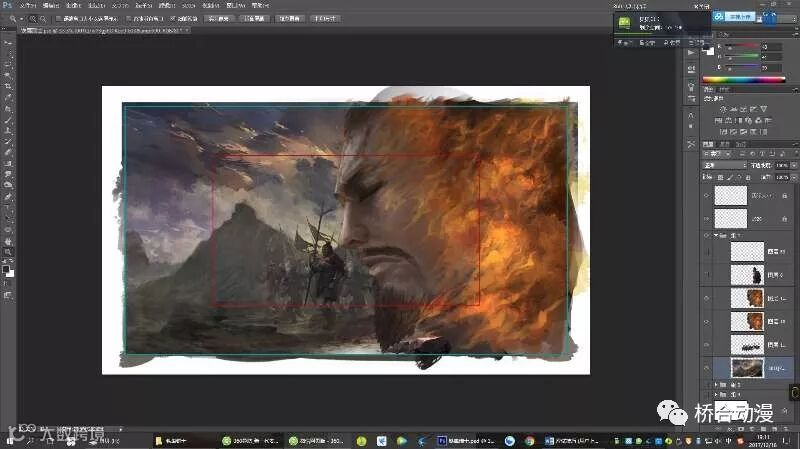Filter layers by type layers using T icon
Image resolution: width=800 pixels, height=449 pixels.
[x=762, y=154]
